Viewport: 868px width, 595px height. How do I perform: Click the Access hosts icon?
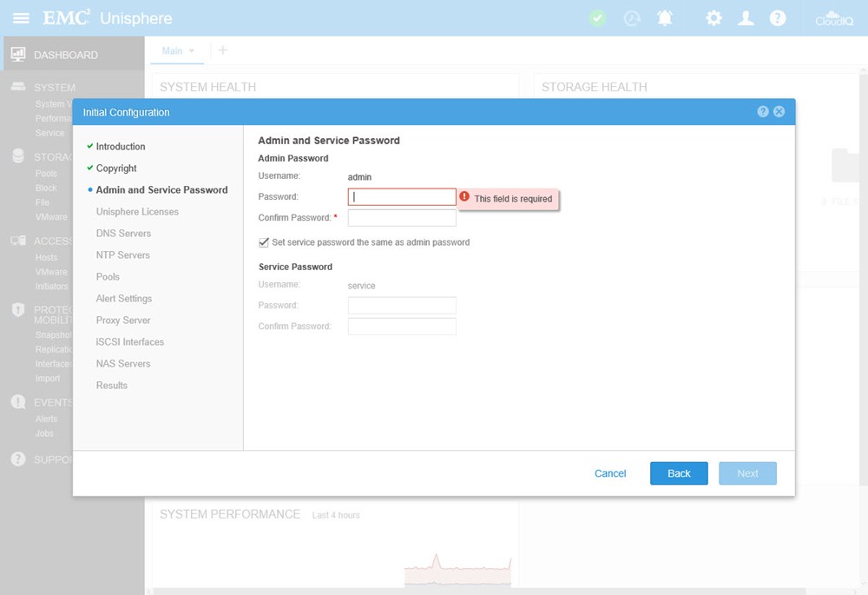pos(18,241)
